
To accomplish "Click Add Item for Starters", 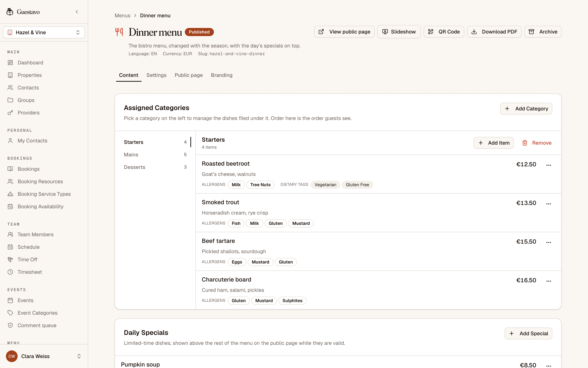I will tap(494, 143).
